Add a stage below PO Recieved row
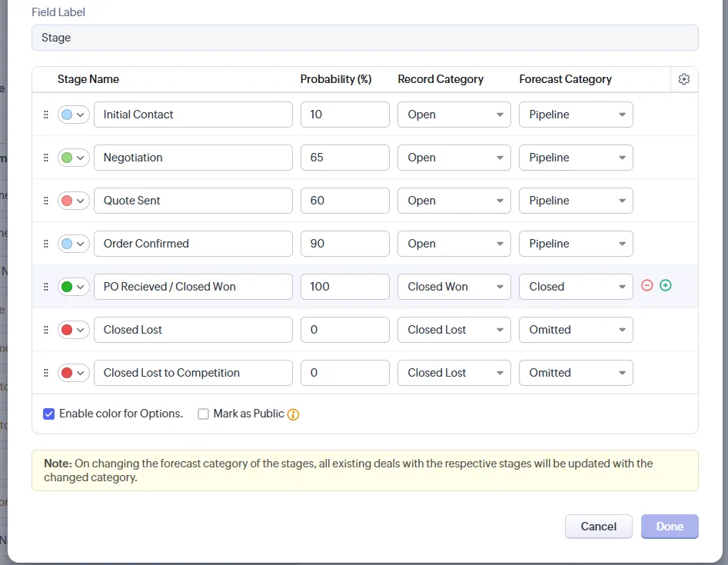 (x=666, y=286)
